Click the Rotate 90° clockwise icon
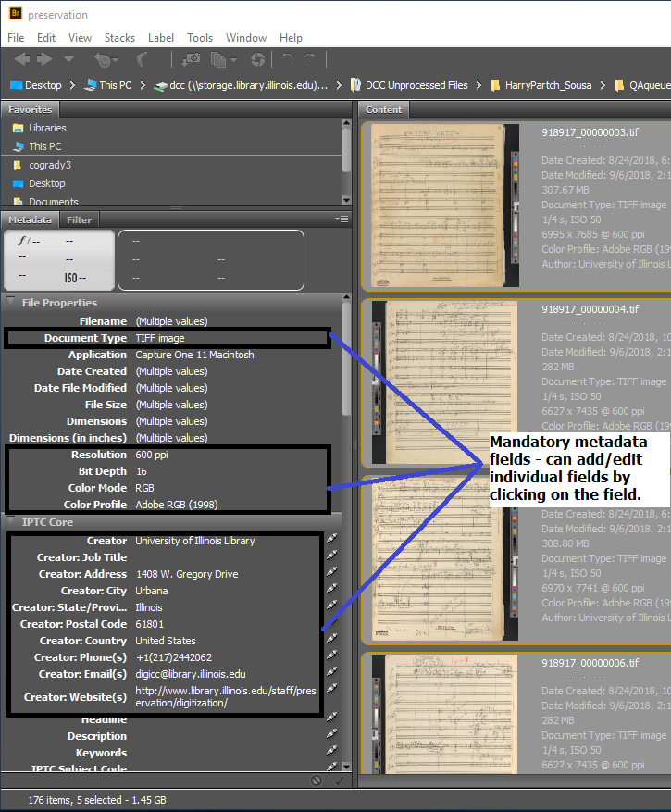 click(310, 60)
